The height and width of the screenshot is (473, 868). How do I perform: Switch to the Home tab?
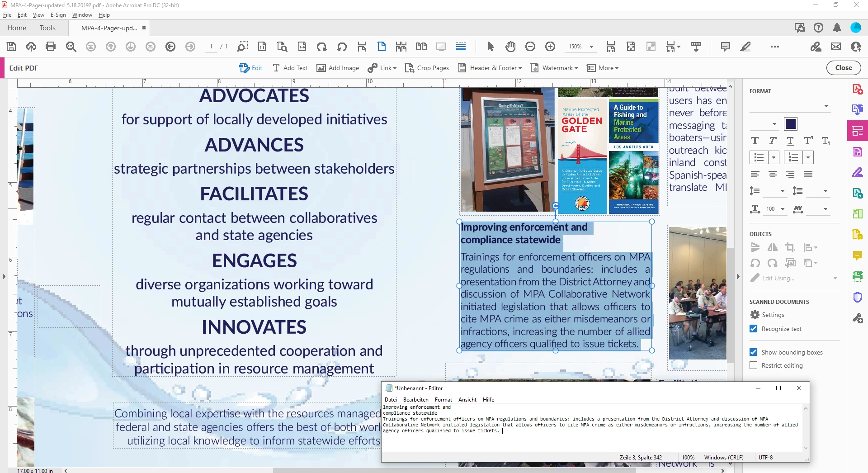click(x=17, y=28)
